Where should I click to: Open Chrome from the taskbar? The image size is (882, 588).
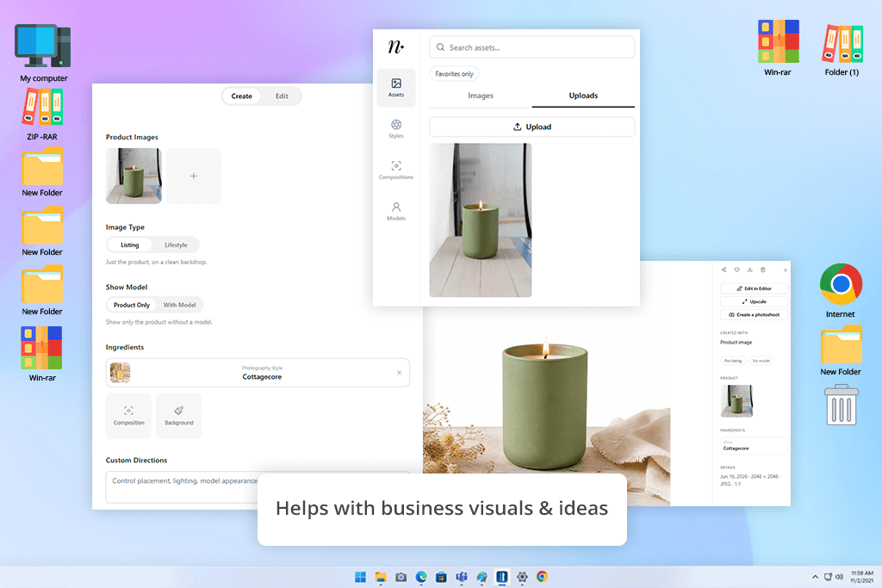coord(543,577)
